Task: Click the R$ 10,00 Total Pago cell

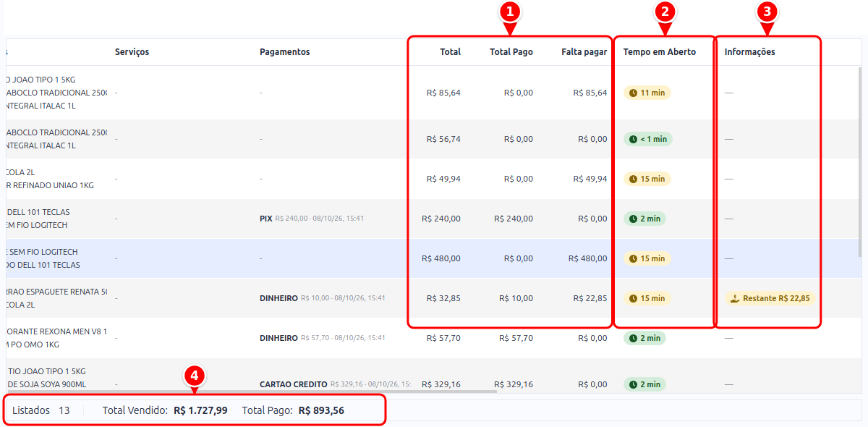Action: [516, 298]
